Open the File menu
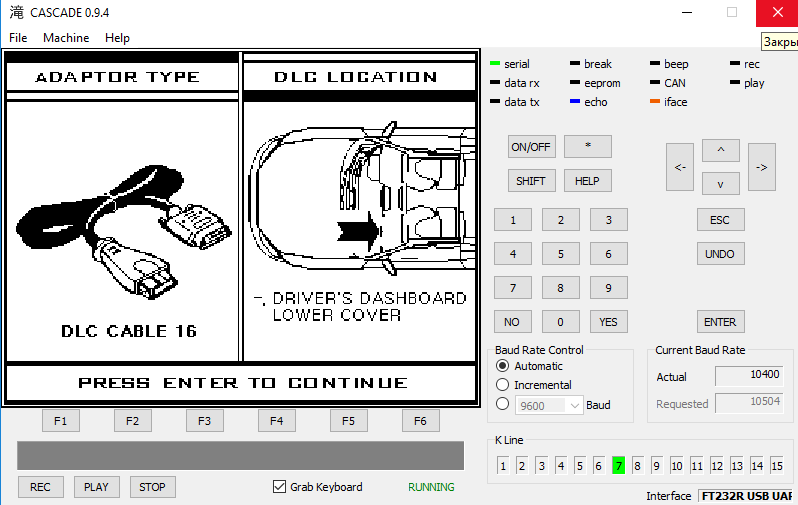 (x=18, y=38)
